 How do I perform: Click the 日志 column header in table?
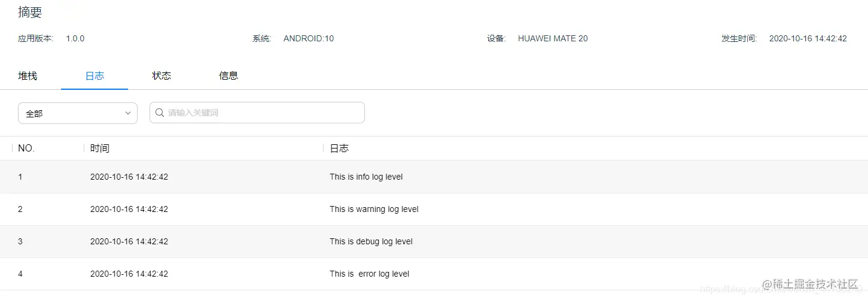point(339,149)
